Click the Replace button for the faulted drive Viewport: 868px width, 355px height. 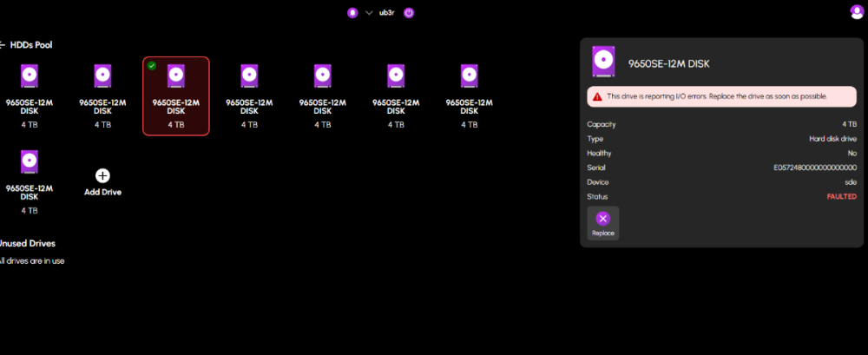[602, 223]
